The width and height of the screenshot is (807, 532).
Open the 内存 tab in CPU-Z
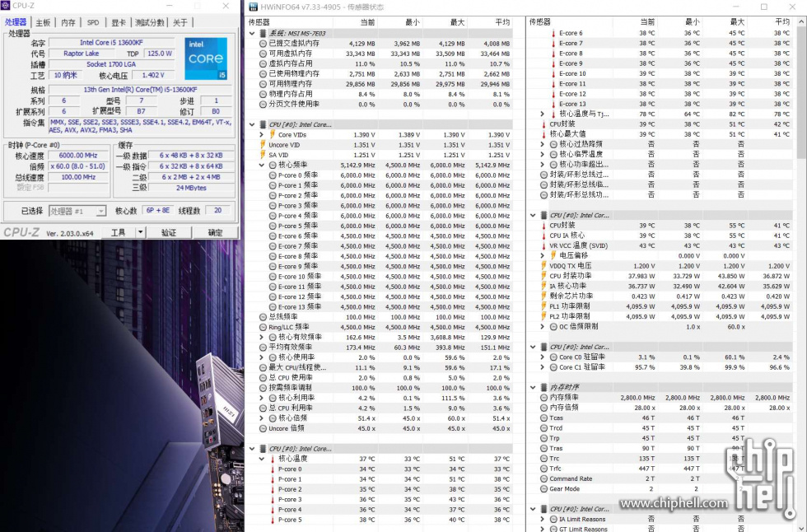(x=68, y=22)
